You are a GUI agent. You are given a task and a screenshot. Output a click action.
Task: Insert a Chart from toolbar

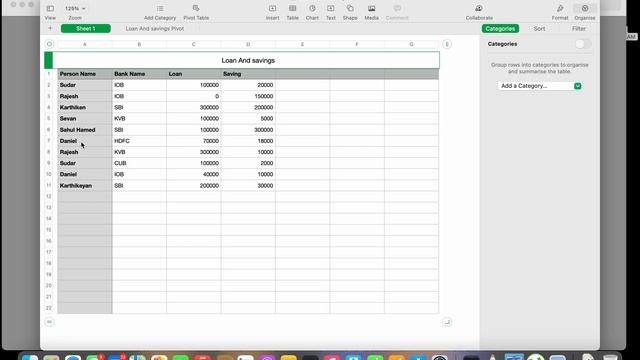tap(312, 9)
